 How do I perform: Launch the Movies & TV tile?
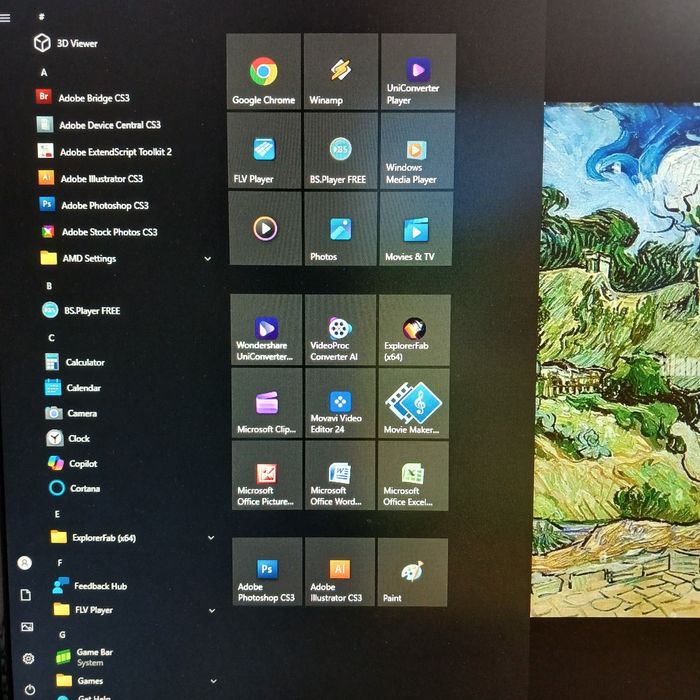(x=416, y=229)
